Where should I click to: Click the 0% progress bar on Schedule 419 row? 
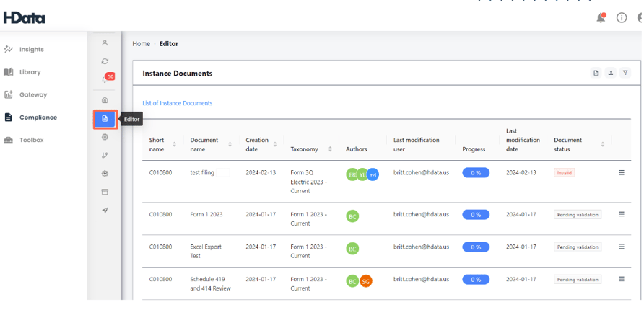pyautogui.click(x=476, y=279)
